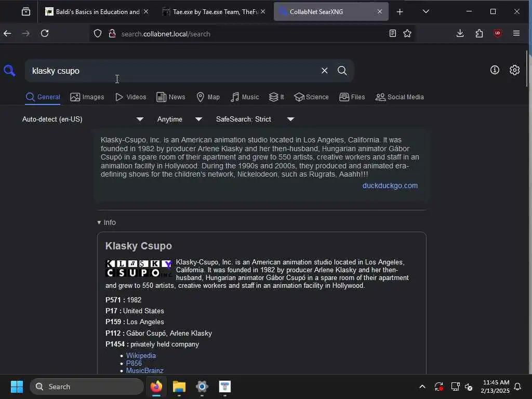Collapse the Info section

[x=107, y=222]
